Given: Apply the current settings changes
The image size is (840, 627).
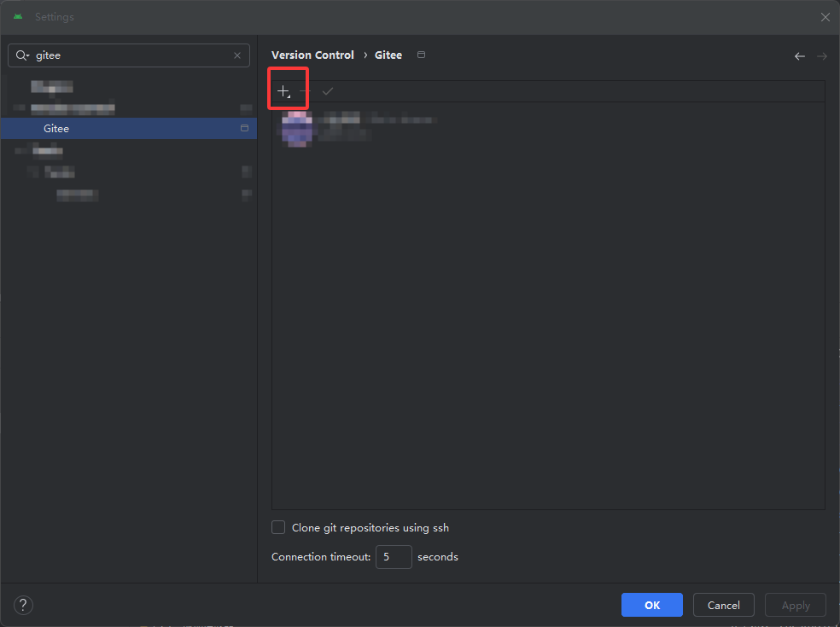Looking at the screenshot, I should pyautogui.click(x=795, y=605).
